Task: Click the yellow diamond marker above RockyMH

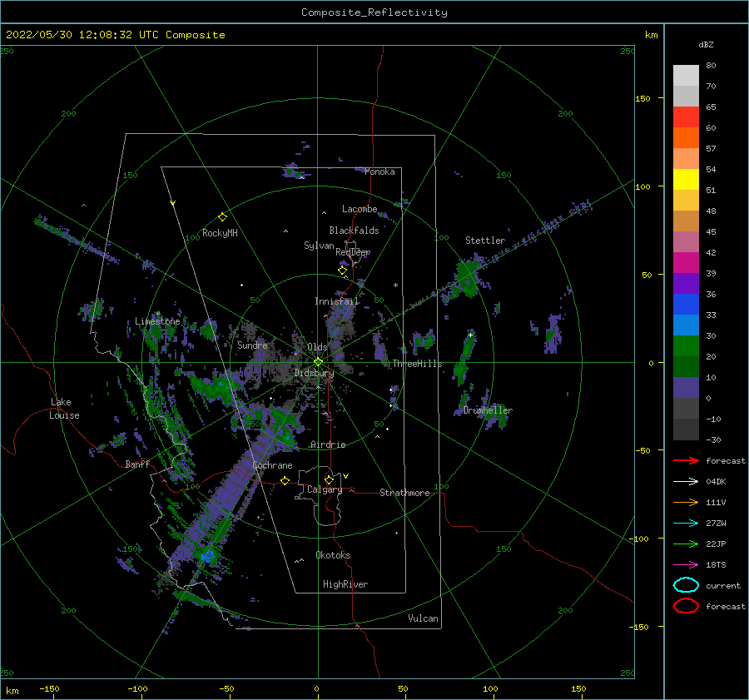Action: (222, 217)
